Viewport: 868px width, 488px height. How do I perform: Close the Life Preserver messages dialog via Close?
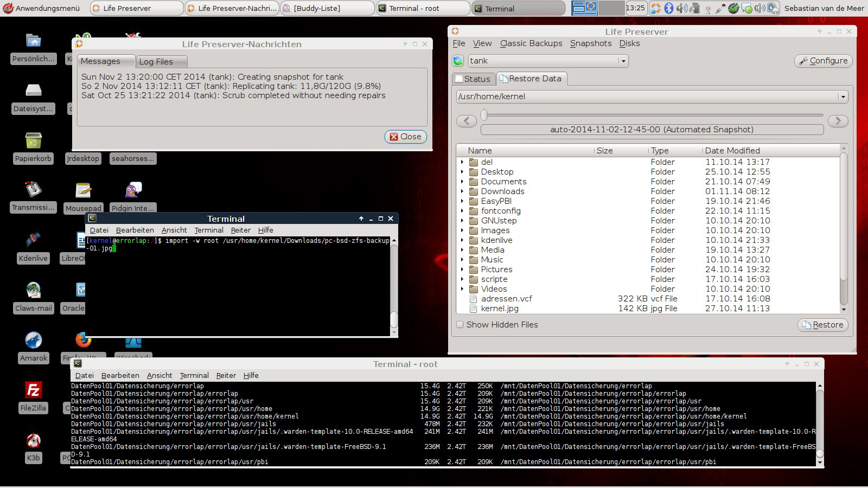pos(405,137)
